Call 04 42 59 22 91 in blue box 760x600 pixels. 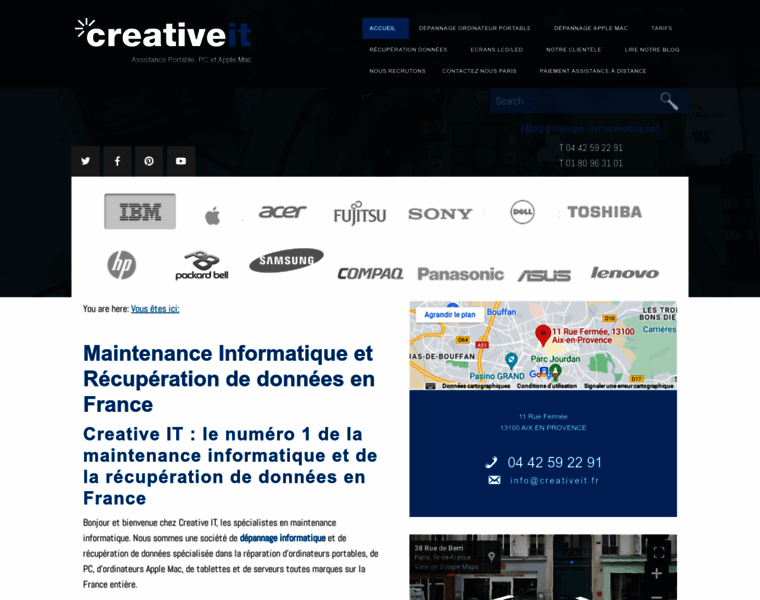point(554,462)
